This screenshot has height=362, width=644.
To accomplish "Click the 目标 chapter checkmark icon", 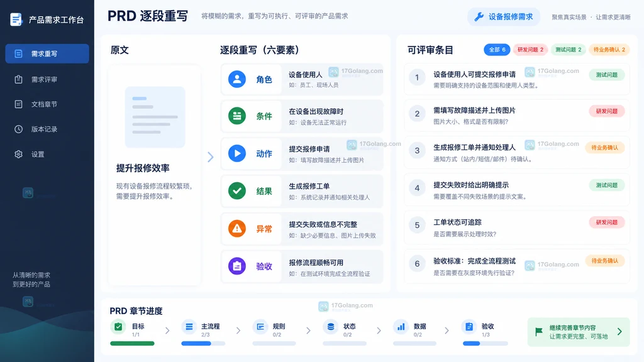I will coord(118,327).
